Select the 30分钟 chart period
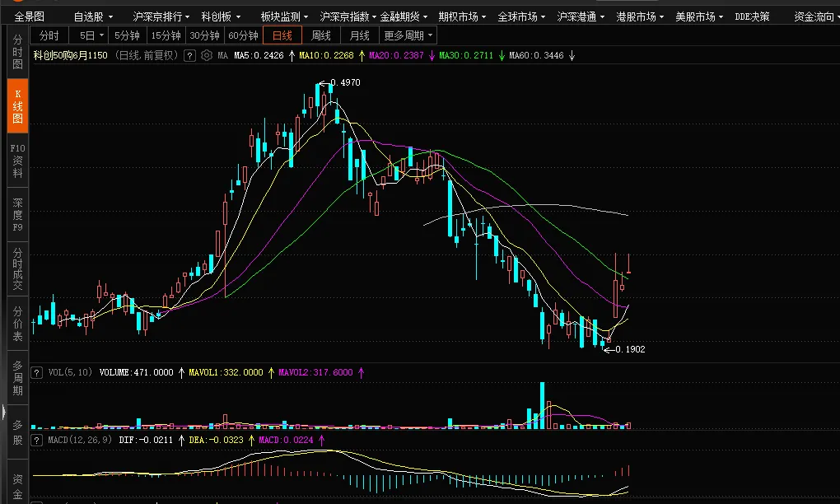The image size is (840, 504). click(204, 35)
